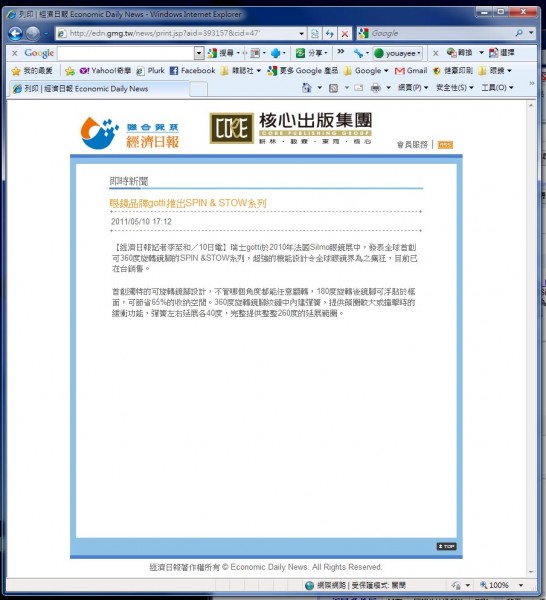Image resolution: width=546 pixels, height=600 pixels.
Task: Open the Home page icon in command bar
Action: [306, 88]
